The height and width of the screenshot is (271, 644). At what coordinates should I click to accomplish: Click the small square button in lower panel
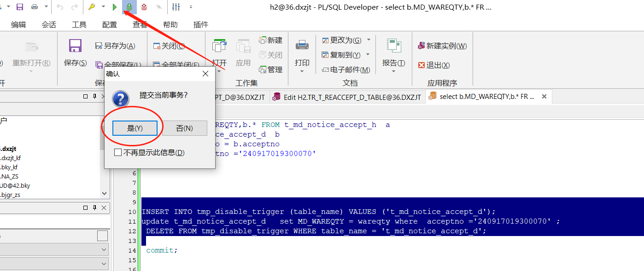[102, 236]
